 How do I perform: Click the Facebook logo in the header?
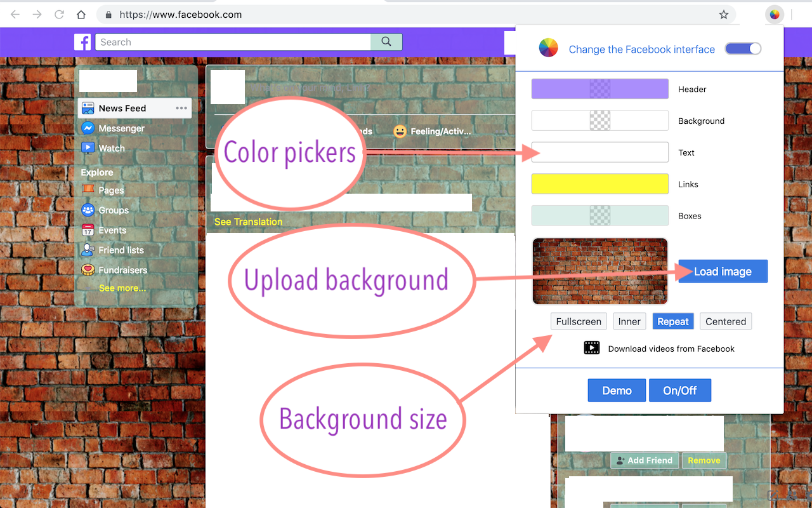82,42
